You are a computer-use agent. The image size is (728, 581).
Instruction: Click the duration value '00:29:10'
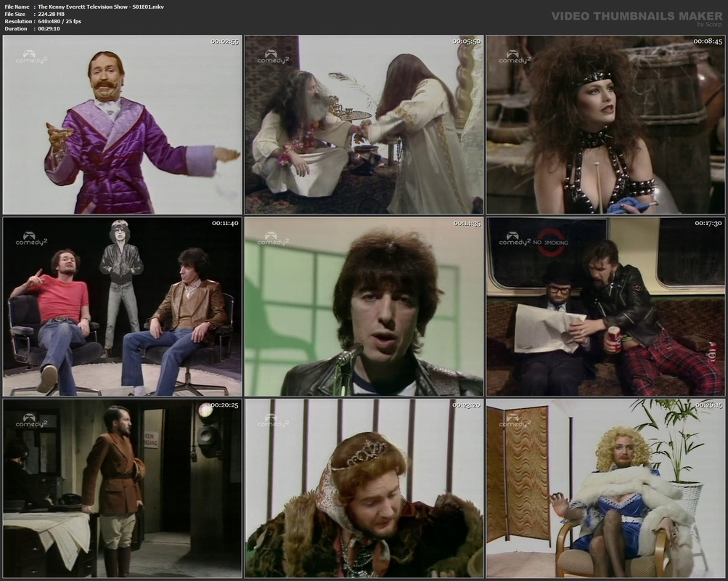click(x=49, y=28)
